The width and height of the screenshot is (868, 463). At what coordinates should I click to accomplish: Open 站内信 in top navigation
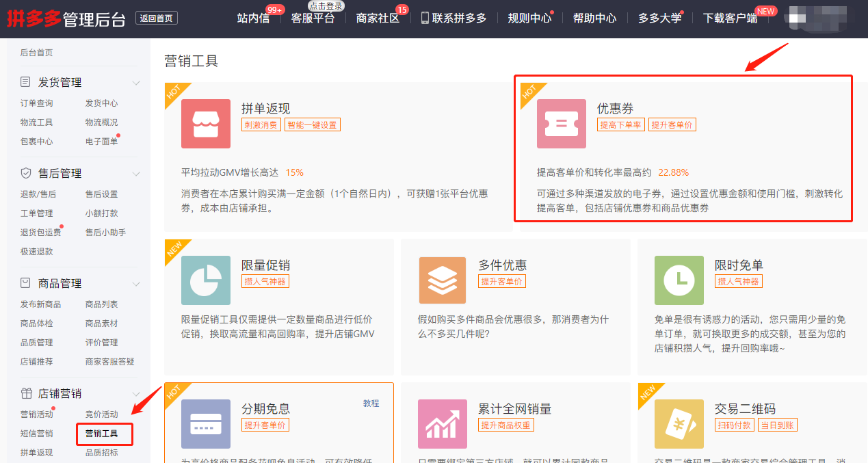tap(253, 18)
